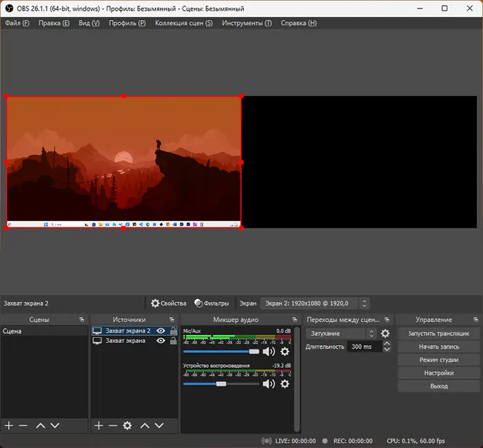483x448 pixels.
Task: Add a new source with the plus icon
Action: [x=99, y=425]
